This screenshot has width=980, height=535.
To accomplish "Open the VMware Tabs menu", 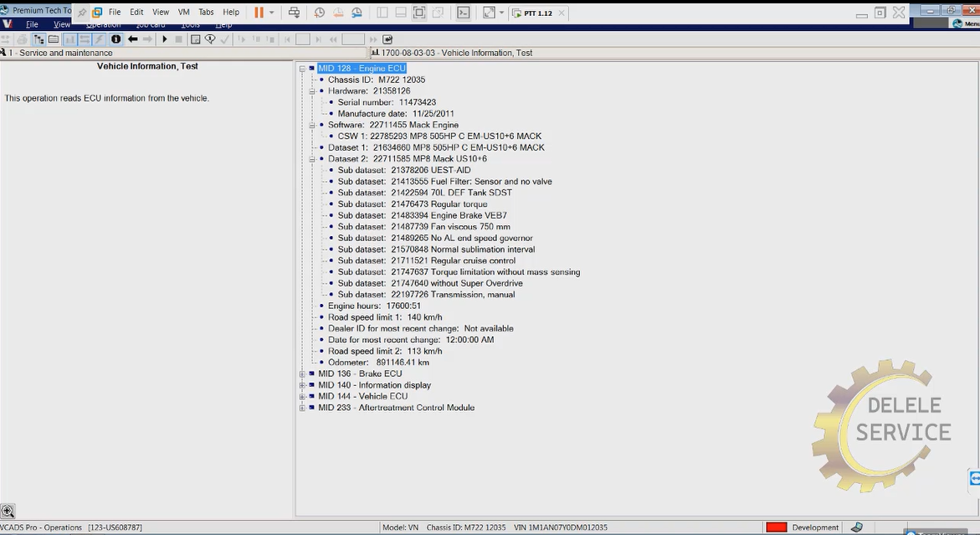I will [206, 12].
